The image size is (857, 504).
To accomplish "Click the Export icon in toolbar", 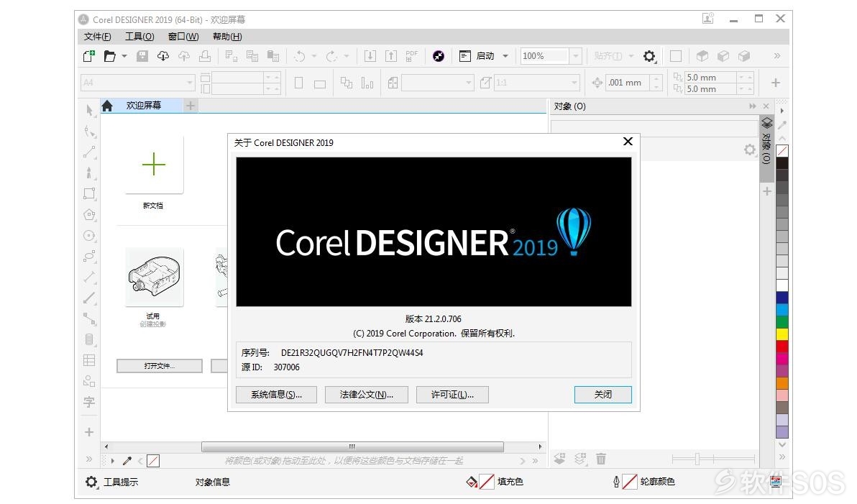I will pos(391,56).
